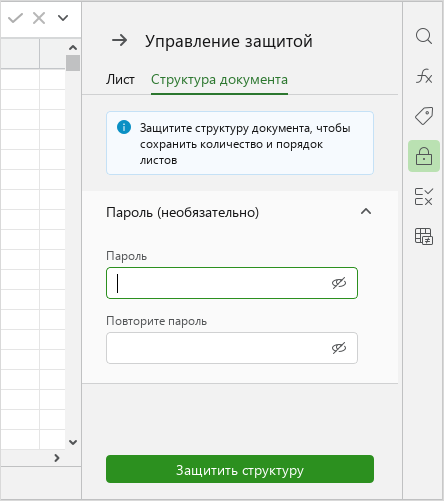Click the blue info icon in hint box

(124, 127)
